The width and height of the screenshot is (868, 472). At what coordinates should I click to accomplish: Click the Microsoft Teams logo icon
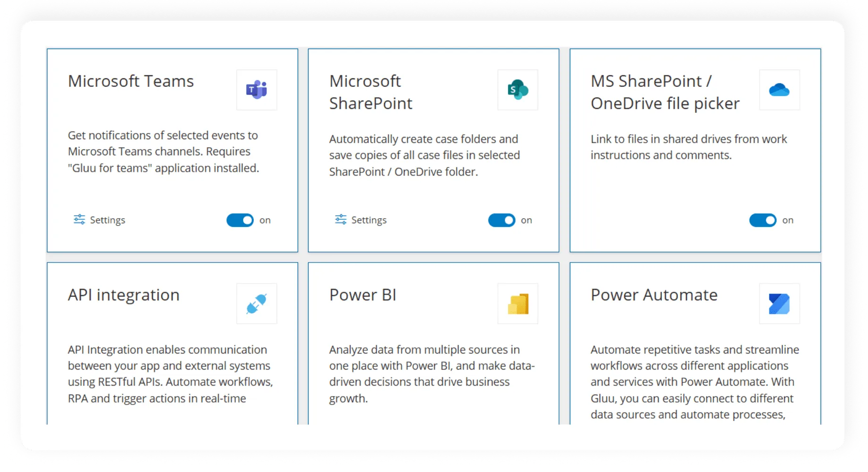(x=257, y=90)
